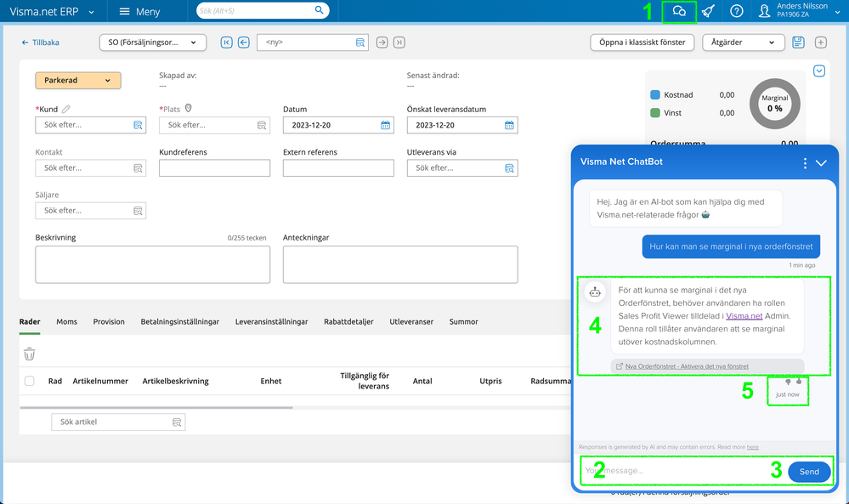Save the order with the disk icon

coord(798,42)
